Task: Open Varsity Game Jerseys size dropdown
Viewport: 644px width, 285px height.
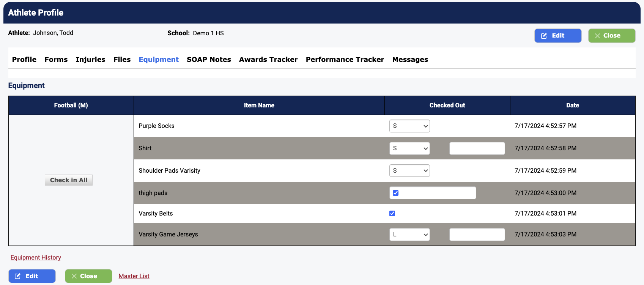Action: [409, 235]
